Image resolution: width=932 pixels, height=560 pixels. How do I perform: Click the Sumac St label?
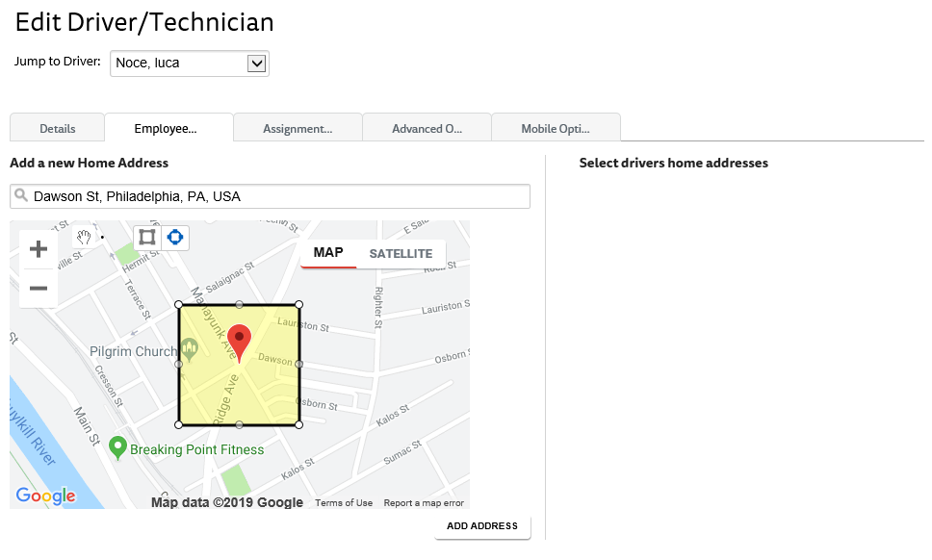(x=402, y=452)
